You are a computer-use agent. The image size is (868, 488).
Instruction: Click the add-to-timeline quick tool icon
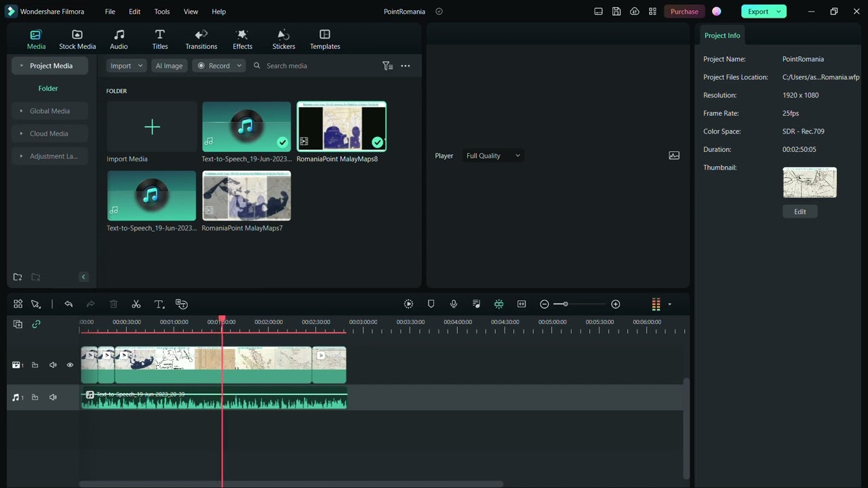coord(182,304)
